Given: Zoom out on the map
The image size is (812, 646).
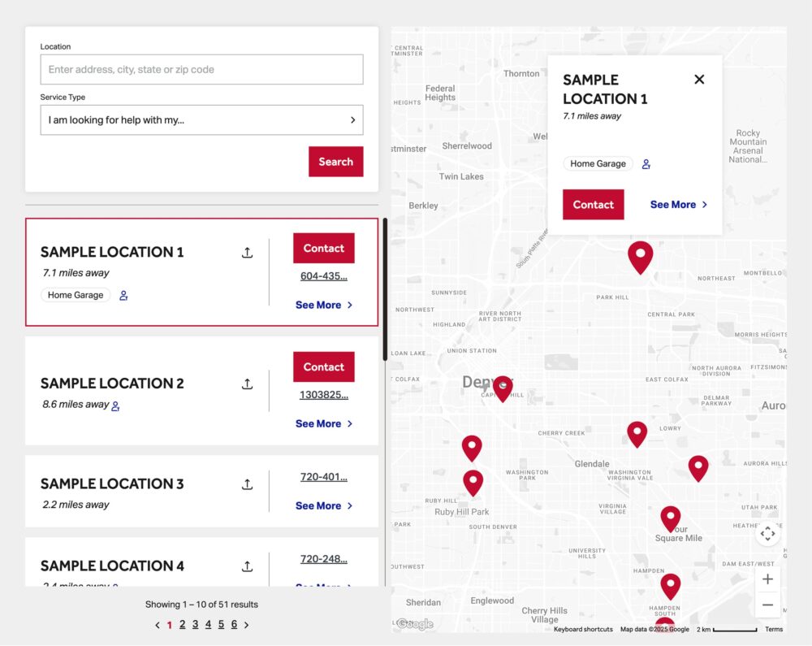Looking at the screenshot, I should pyautogui.click(x=767, y=605).
